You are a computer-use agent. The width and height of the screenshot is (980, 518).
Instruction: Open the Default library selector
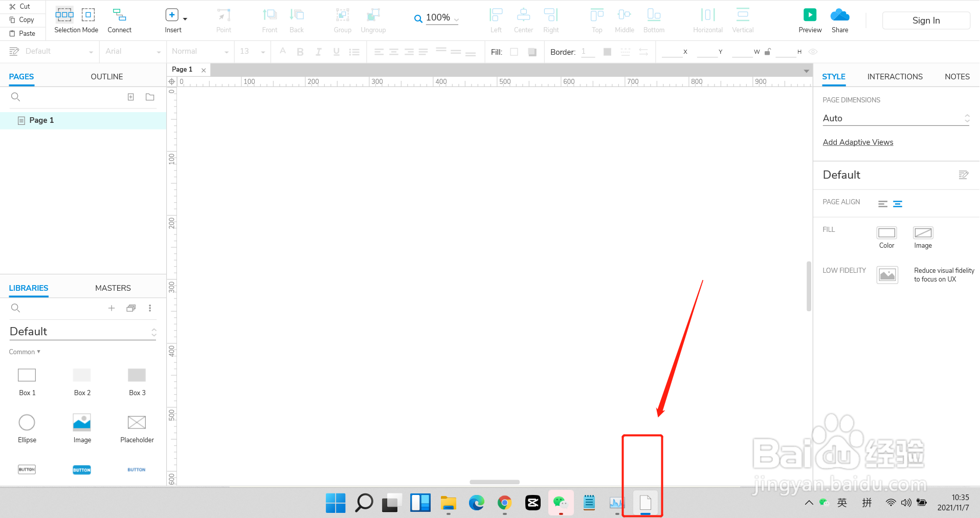pos(83,332)
